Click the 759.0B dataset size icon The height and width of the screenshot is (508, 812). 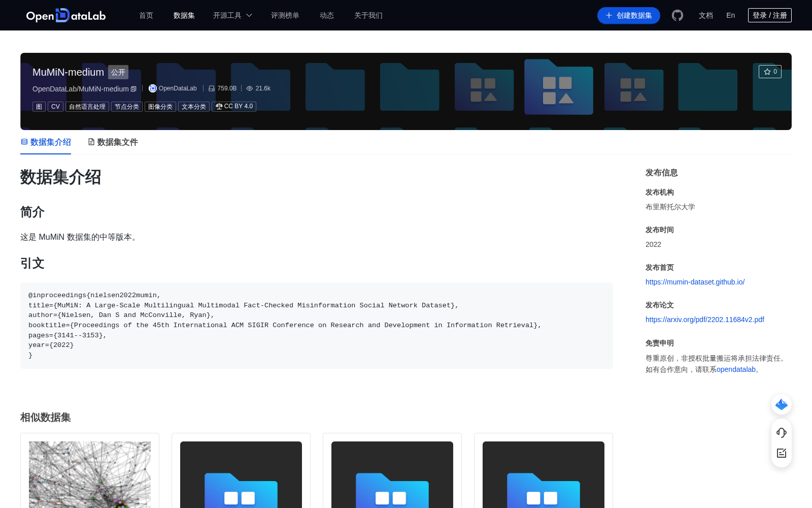pos(212,88)
